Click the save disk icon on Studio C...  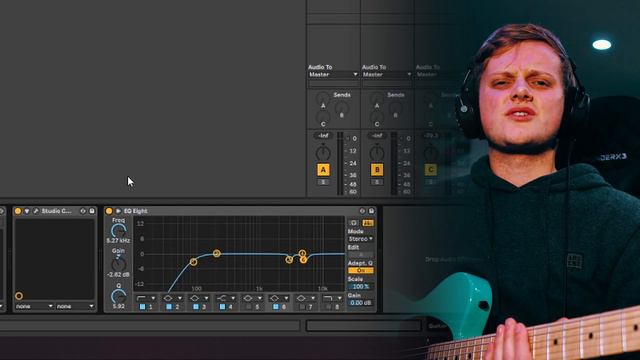(x=92, y=211)
